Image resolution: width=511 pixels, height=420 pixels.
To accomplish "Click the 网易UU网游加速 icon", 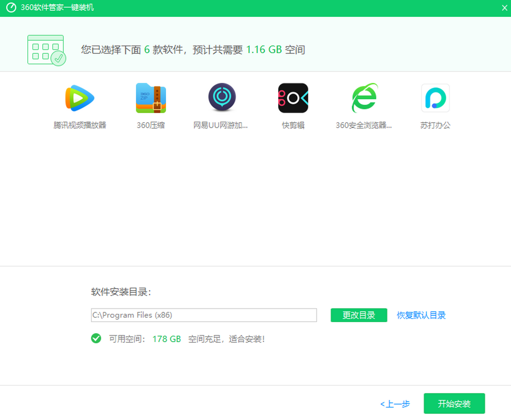I will [222, 98].
